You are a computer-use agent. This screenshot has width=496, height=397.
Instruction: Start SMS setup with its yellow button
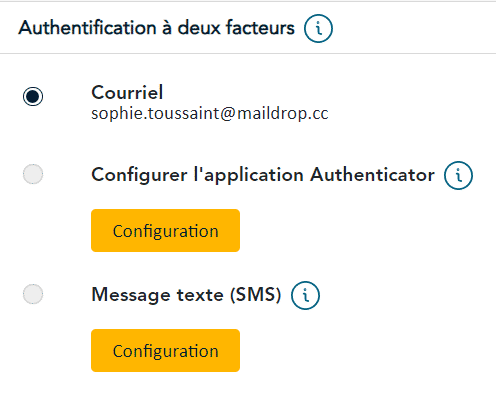coord(165,350)
